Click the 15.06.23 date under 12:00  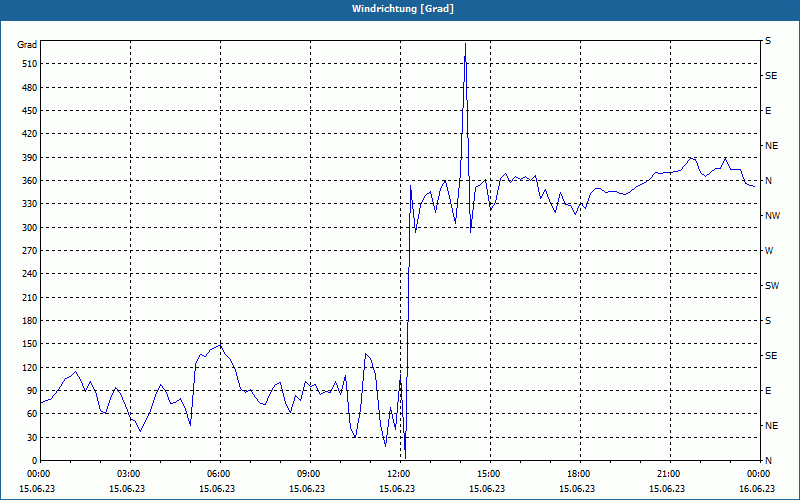[x=397, y=489]
